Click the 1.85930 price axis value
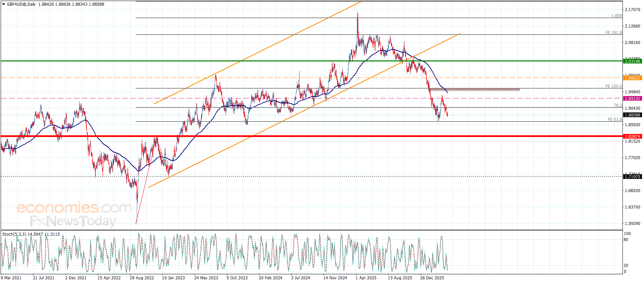This screenshot has height=282, width=644. tap(632, 125)
